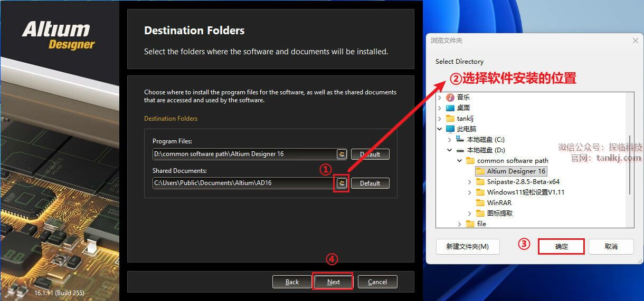Select the tanklj folder icon

pyautogui.click(x=450, y=119)
